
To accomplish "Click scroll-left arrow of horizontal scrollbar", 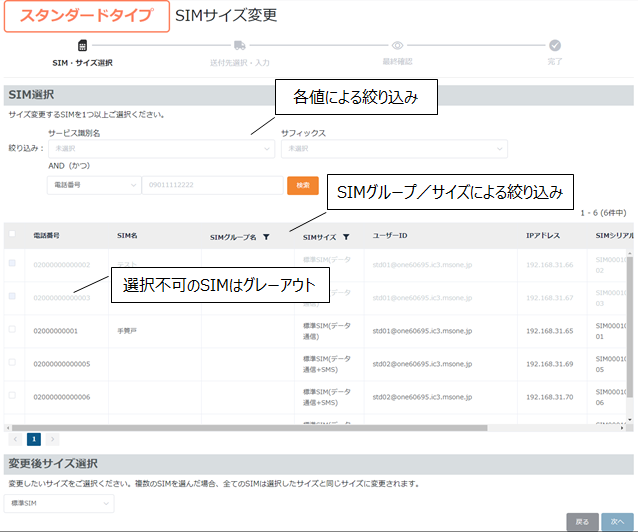I will 7,428.
